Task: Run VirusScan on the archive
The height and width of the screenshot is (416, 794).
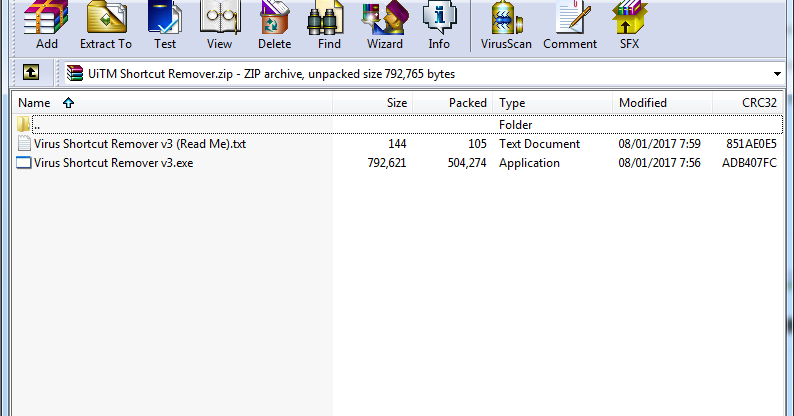Action: point(506,24)
